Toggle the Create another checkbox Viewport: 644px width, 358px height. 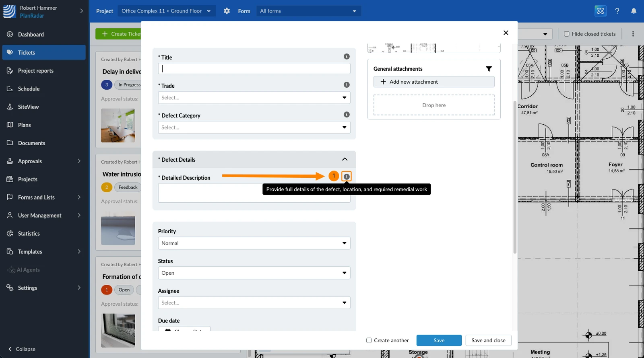pyautogui.click(x=369, y=340)
